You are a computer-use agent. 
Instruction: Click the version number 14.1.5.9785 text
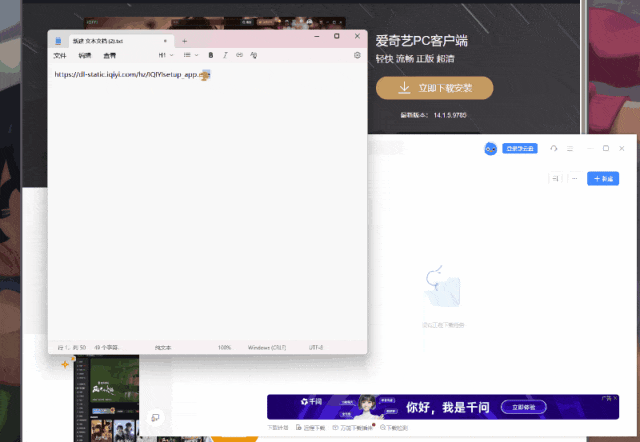(450, 115)
